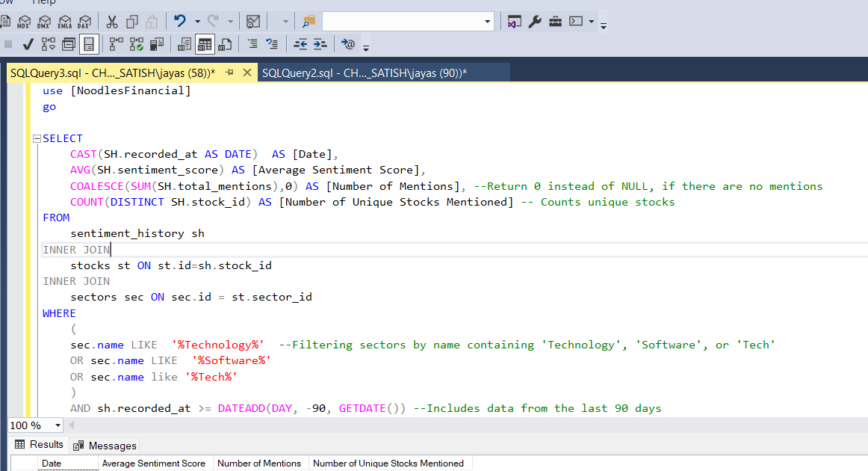The image size is (868, 471).
Task: Open Activity Monitor from the toolbar
Action: pyautogui.click(x=254, y=22)
